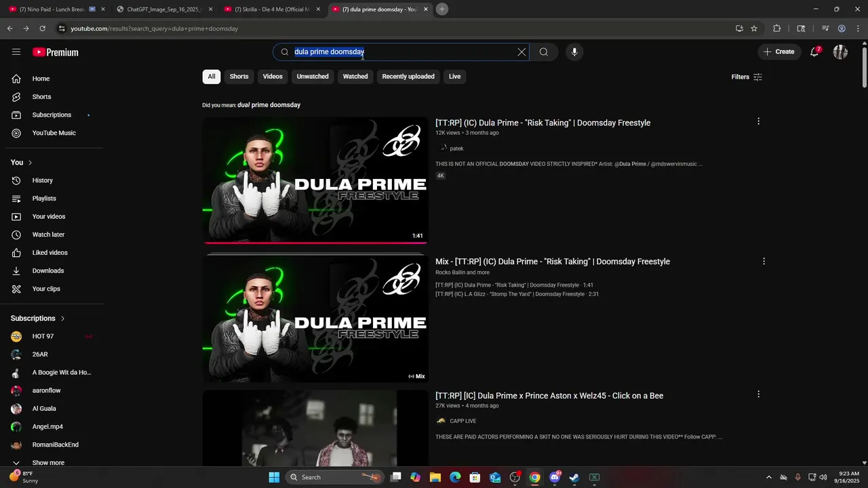Image resolution: width=868 pixels, height=488 pixels.
Task: Open the CAPP LIVE channel link
Action: pos(462,421)
